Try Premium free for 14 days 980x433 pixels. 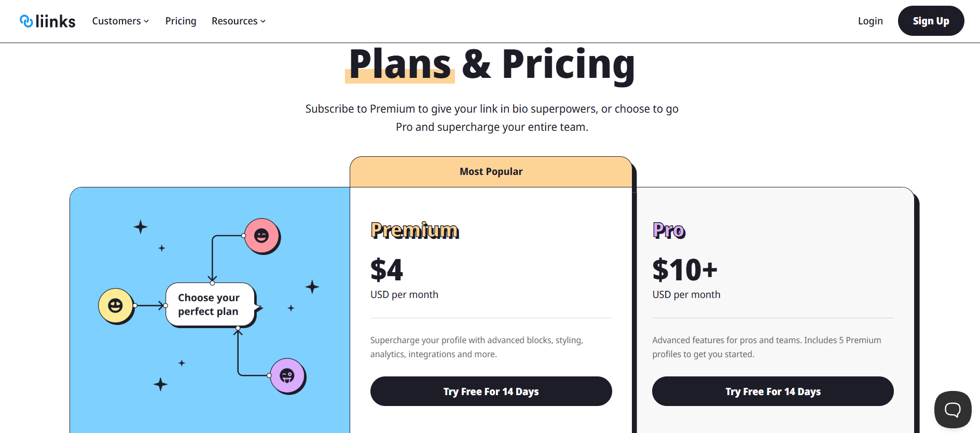[x=491, y=391]
